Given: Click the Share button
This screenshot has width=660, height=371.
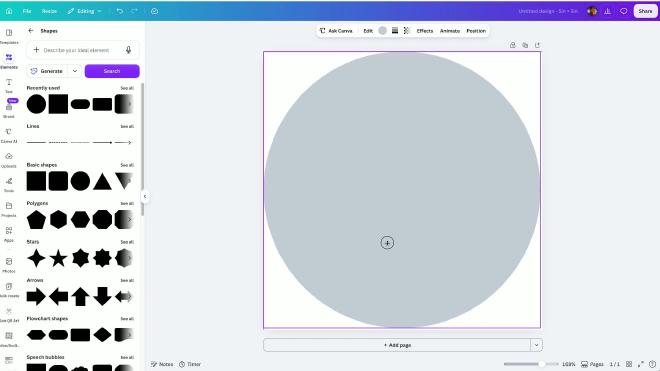Looking at the screenshot, I should click(x=645, y=11).
